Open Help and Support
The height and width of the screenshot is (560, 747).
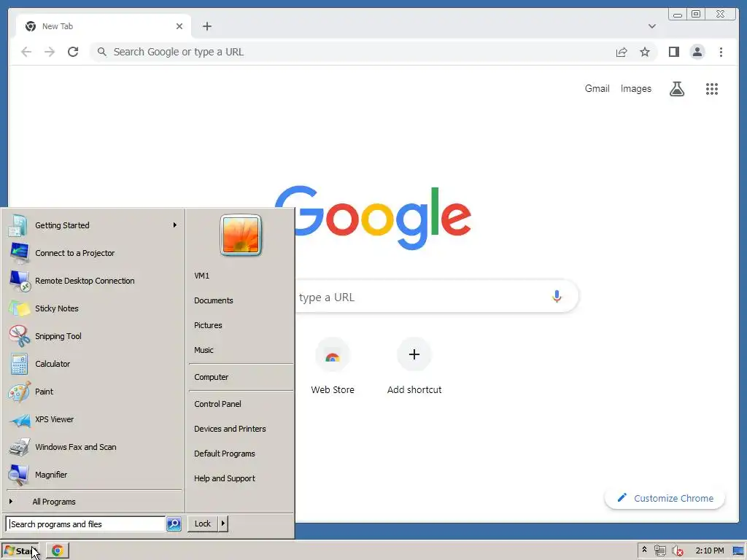tap(241, 478)
